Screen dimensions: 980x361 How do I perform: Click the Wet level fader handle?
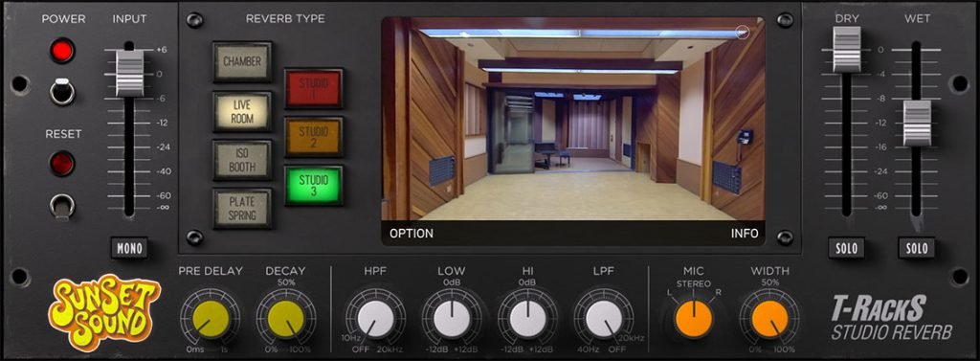pos(917,123)
